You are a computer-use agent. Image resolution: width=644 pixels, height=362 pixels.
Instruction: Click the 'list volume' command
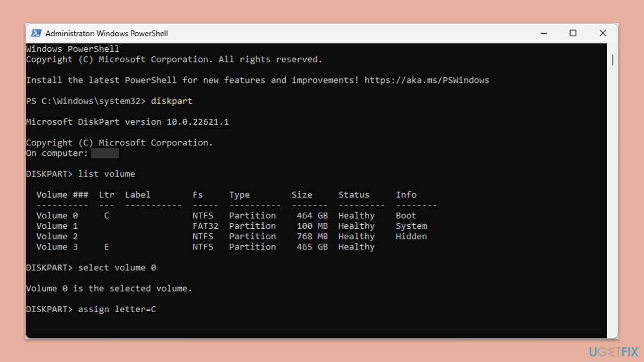(107, 174)
